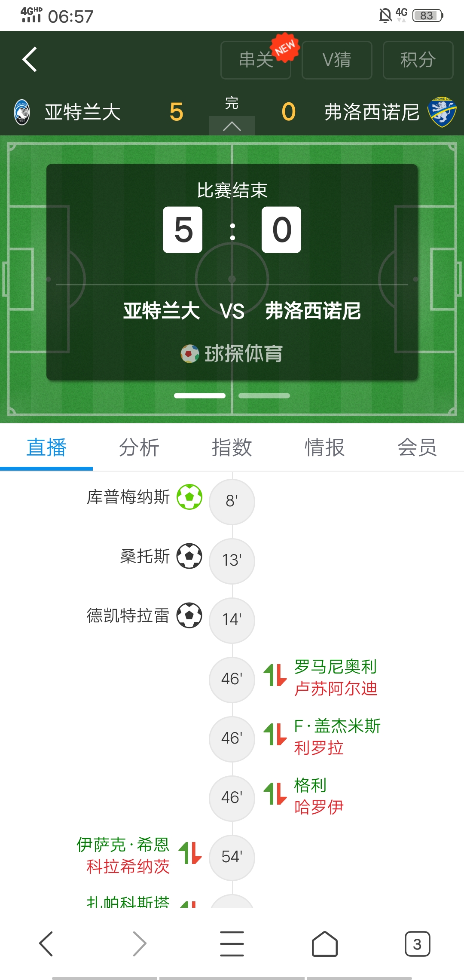
Task: Open the 情报 tab
Action: pos(325,447)
